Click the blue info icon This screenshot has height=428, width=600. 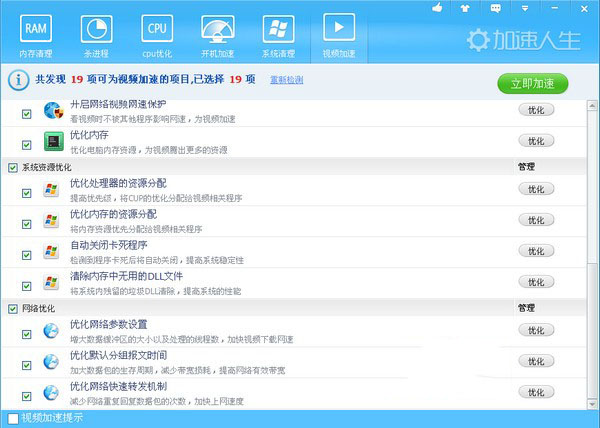tap(18, 80)
